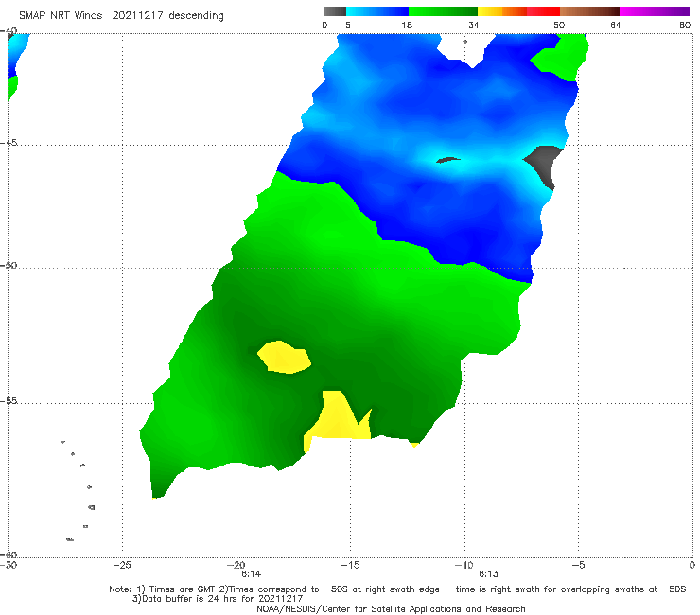Click the swath time label '6:13'
The image size is (700, 615).
tap(488, 574)
